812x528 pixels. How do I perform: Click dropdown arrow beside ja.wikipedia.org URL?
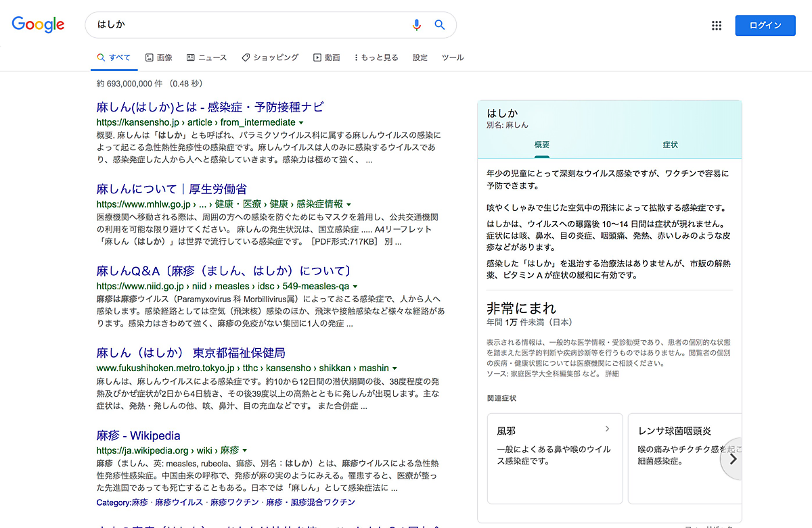click(245, 450)
